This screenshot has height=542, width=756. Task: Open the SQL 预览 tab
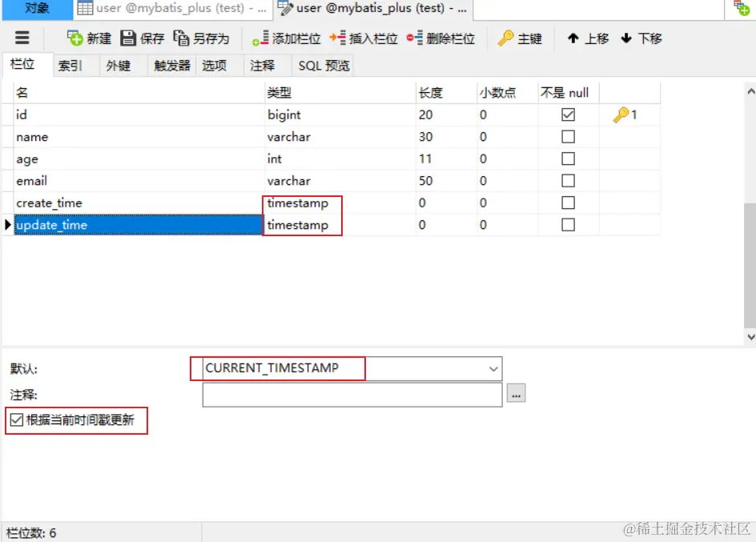pyautogui.click(x=324, y=66)
